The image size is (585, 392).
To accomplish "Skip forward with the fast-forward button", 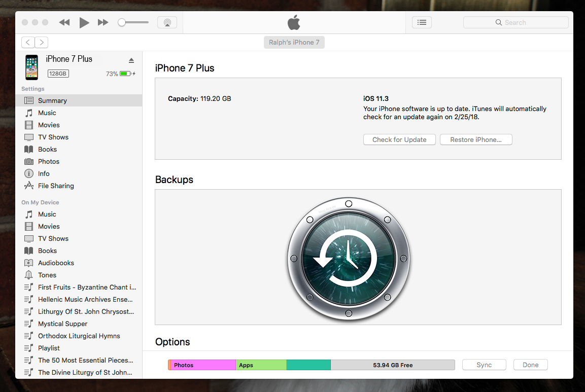I will (103, 22).
